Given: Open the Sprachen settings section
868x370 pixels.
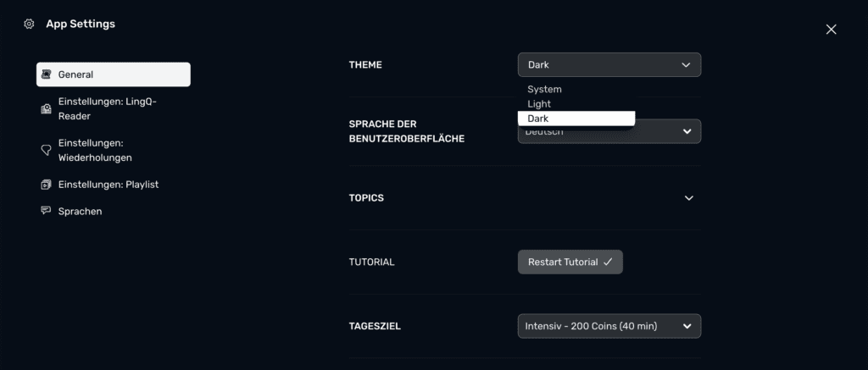Looking at the screenshot, I should (x=80, y=212).
